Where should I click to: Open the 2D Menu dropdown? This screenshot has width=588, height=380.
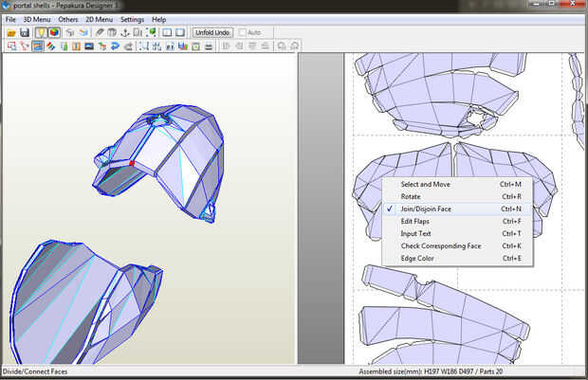pyautogui.click(x=98, y=19)
